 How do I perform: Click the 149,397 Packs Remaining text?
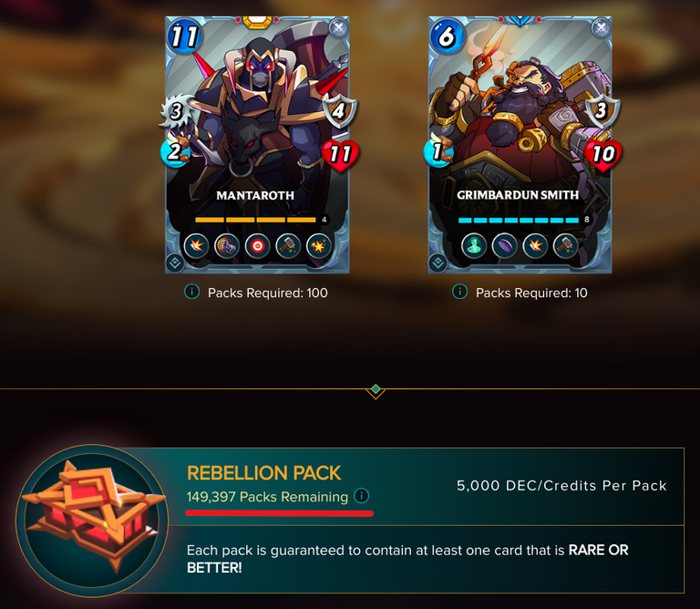(x=267, y=497)
